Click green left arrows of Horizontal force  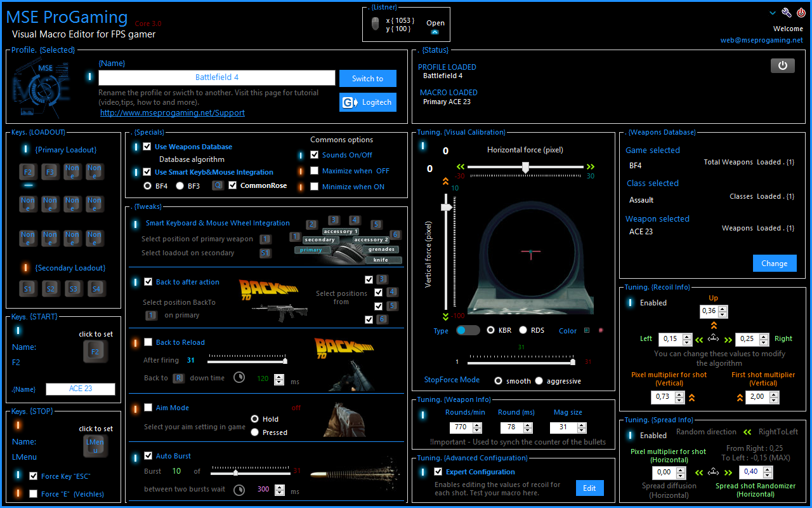[461, 166]
